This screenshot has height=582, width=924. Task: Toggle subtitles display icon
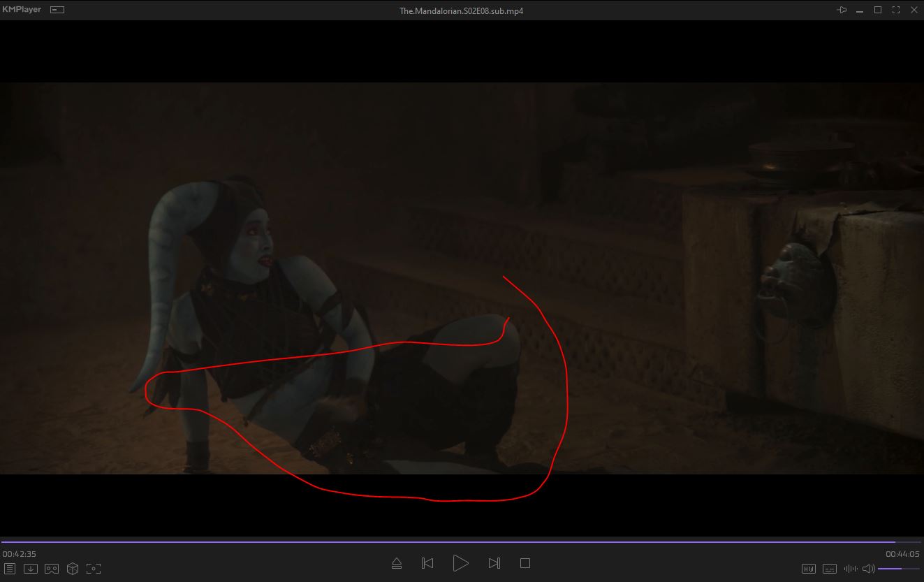(x=829, y=569)
